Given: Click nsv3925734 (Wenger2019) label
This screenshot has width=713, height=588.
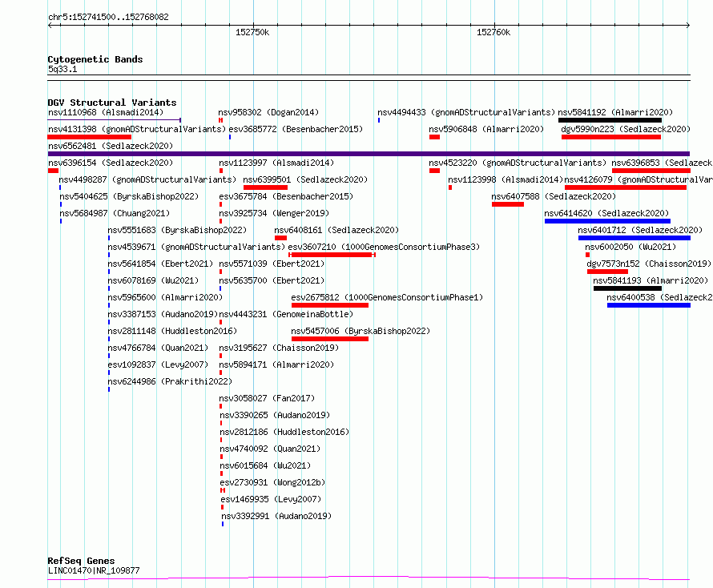Looking at the screenshot, I should coord(274,213).
